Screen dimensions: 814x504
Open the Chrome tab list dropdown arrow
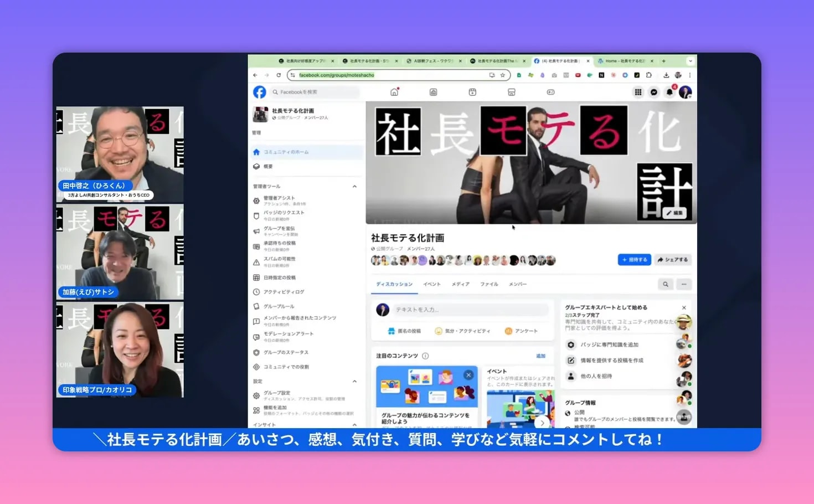690,61
